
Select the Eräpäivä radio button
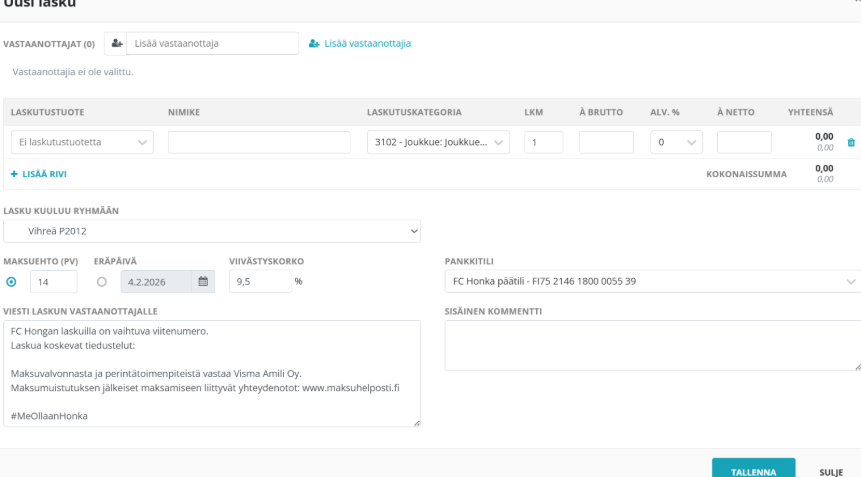[x=100, y=282]
